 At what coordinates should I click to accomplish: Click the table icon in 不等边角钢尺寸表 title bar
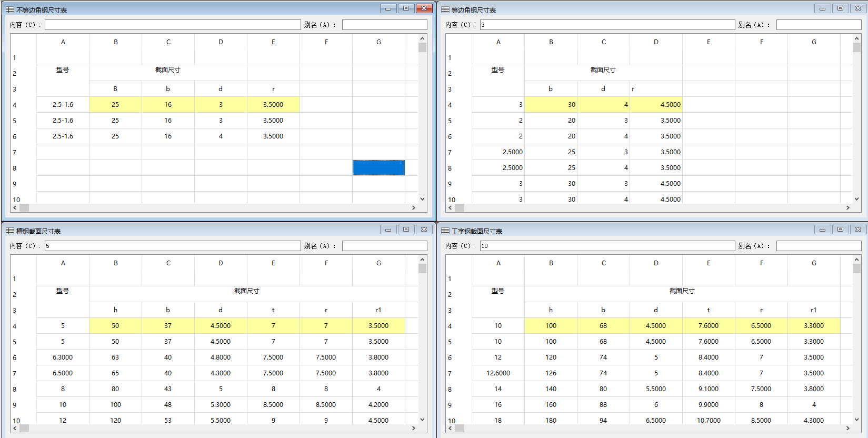pyautogui.click(x=9, y=10)
